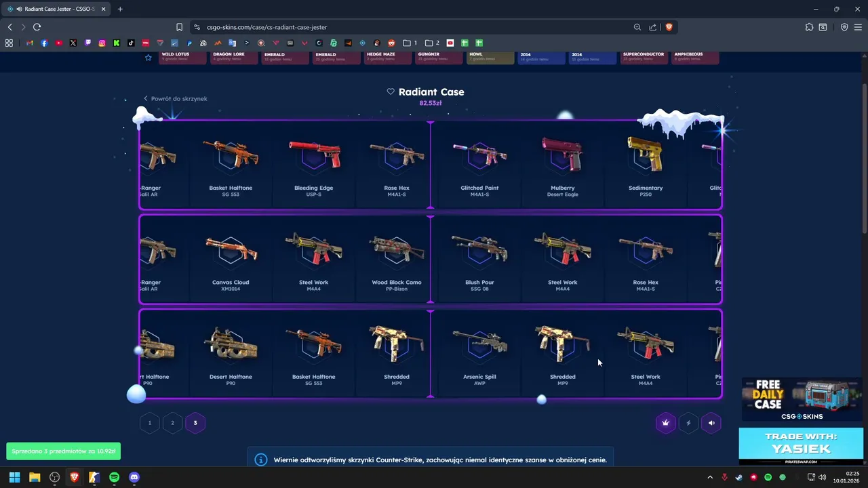Open File Explorer from the taskbar
868x488 pixels.
click(x=34, y=477)
